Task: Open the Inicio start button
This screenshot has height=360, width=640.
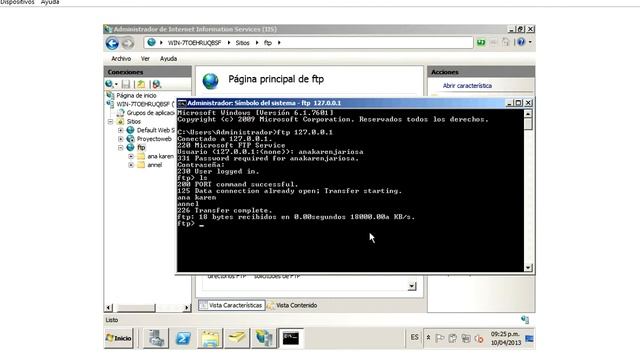Action: 119,338
